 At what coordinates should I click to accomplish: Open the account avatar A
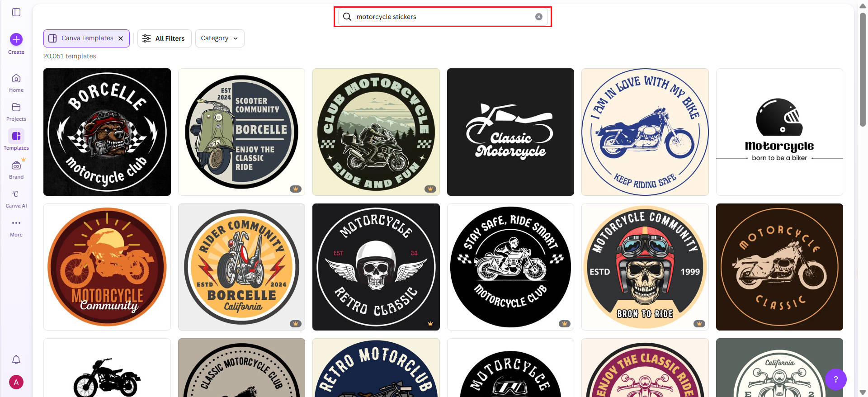pyautogui.click(x=16, y=382)
